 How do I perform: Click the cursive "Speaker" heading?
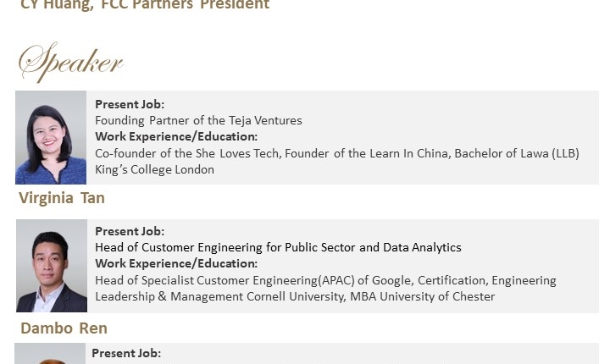[71, 62]
